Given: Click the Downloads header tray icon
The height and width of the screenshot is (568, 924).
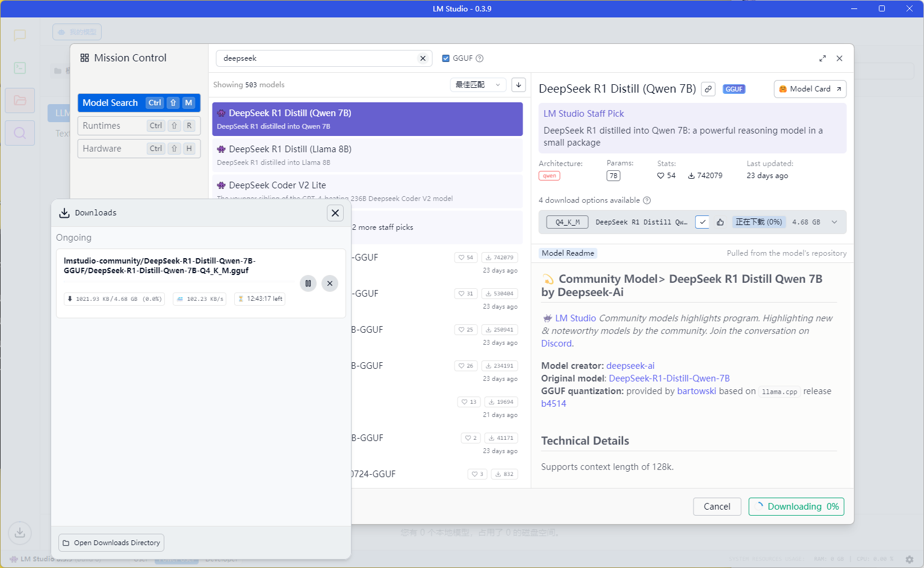Looking at the screenshot, I should point(64,213).
